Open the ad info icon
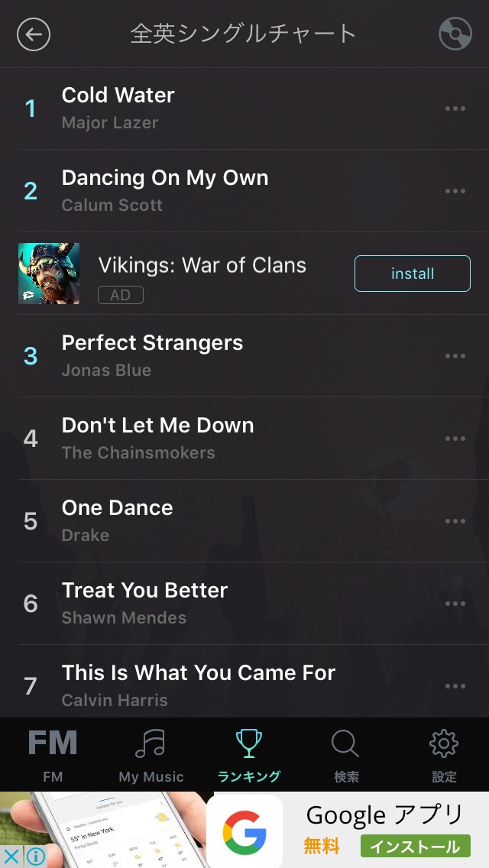Image resolution: width=489 pixels, height=868 pixels. coord(35,857)
